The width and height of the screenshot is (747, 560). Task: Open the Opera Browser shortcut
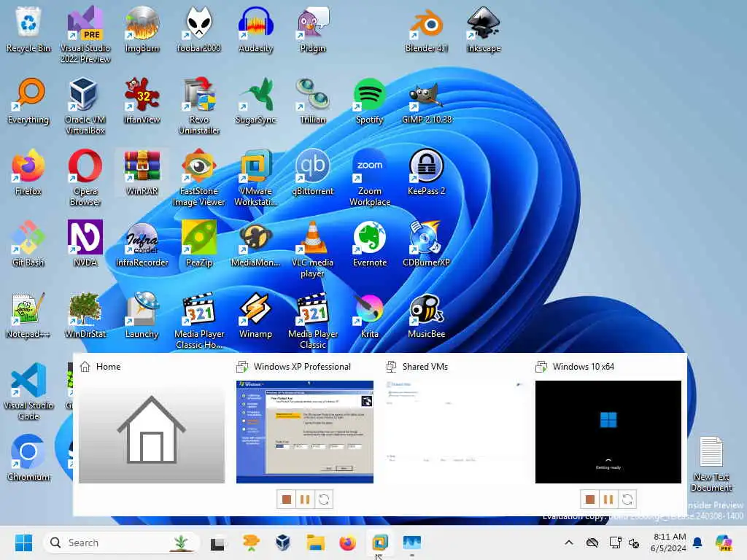(x=85, y=177)
